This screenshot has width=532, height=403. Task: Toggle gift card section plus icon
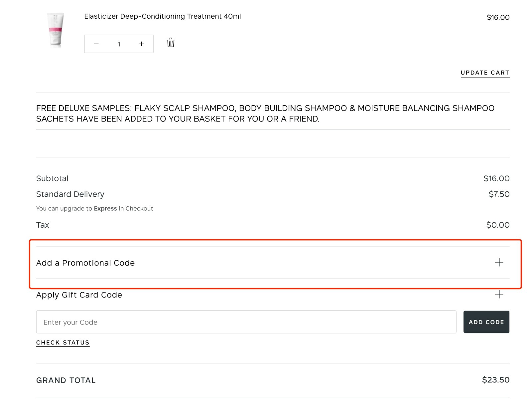click(x=498, y=295)
